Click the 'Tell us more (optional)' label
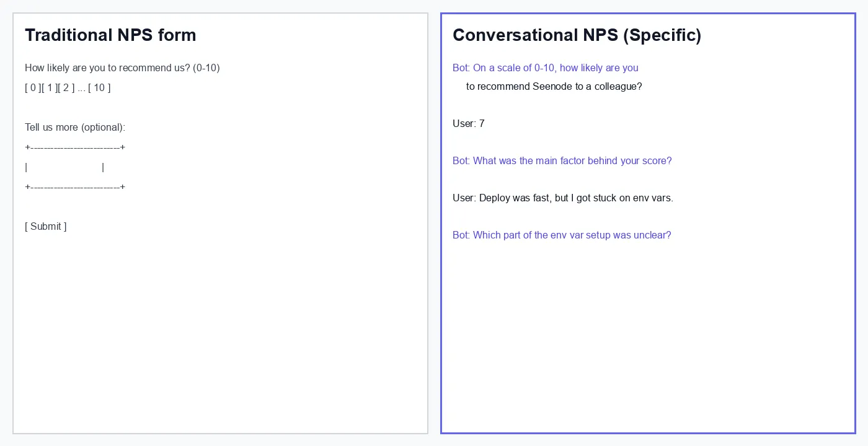 click(75, 128)
